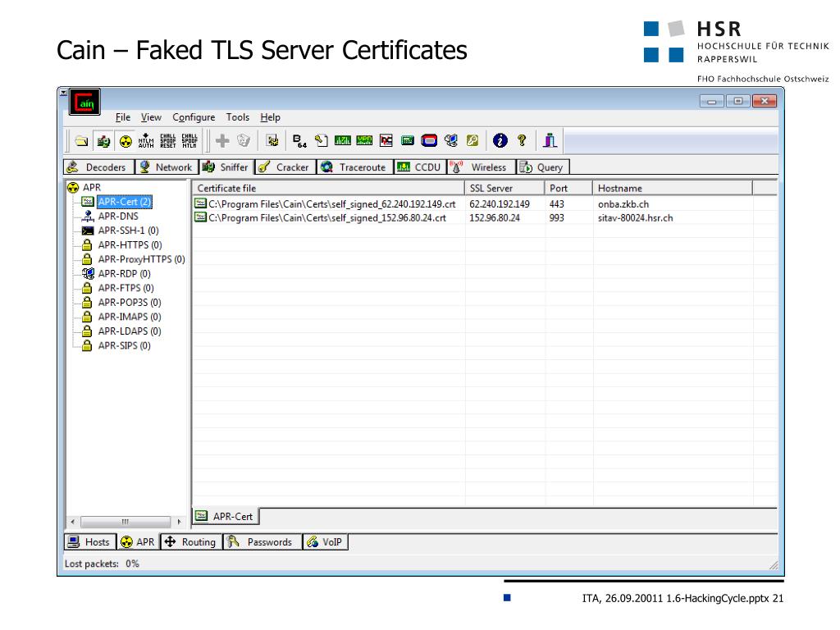840x630 pixels.
Task: Open the Help menu
Action: click(x=270, y=117)
